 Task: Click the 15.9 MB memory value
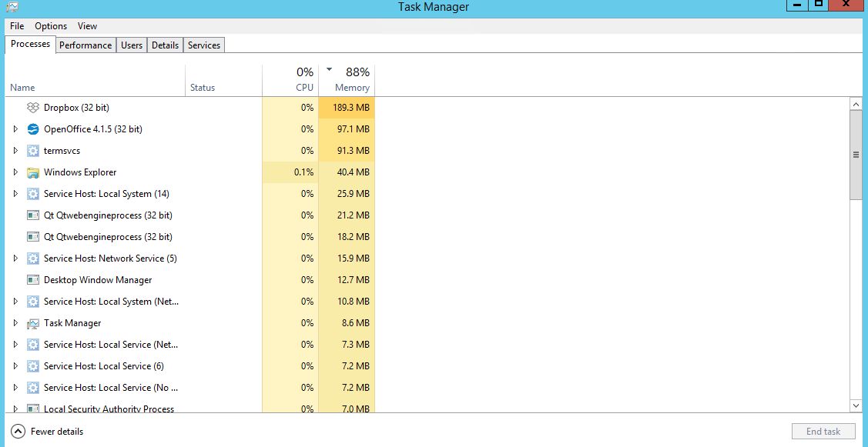coord(354,259)
